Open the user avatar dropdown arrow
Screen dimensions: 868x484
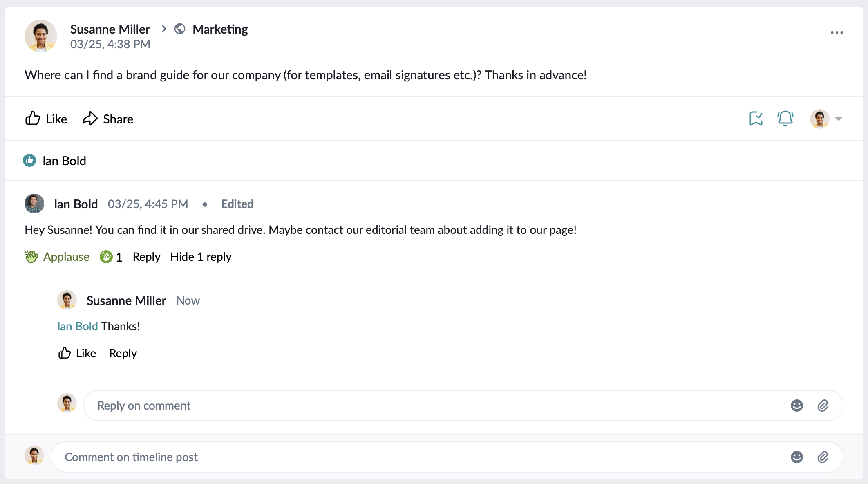[839, 119]
